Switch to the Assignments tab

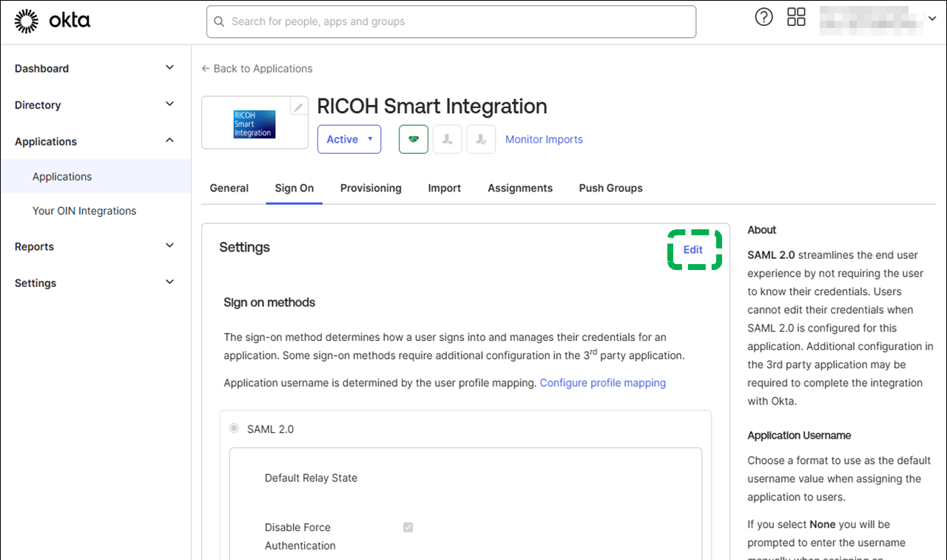[519, 188]
